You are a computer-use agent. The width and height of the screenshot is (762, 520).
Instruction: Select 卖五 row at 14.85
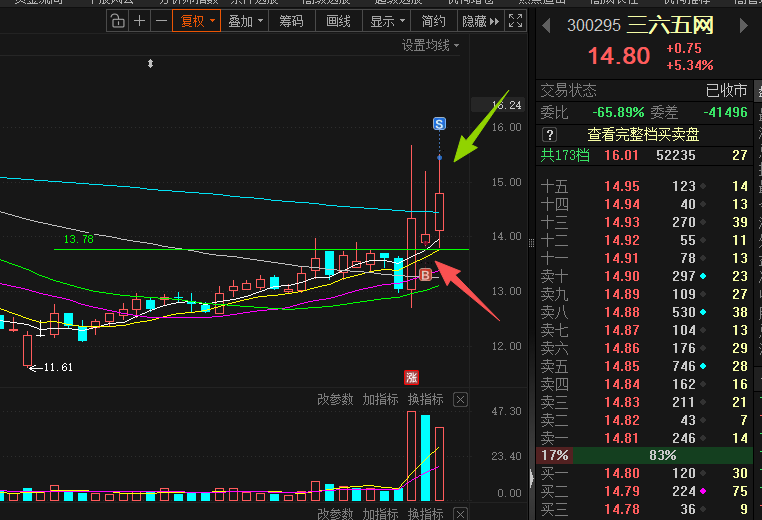click(x=644, y=366)
